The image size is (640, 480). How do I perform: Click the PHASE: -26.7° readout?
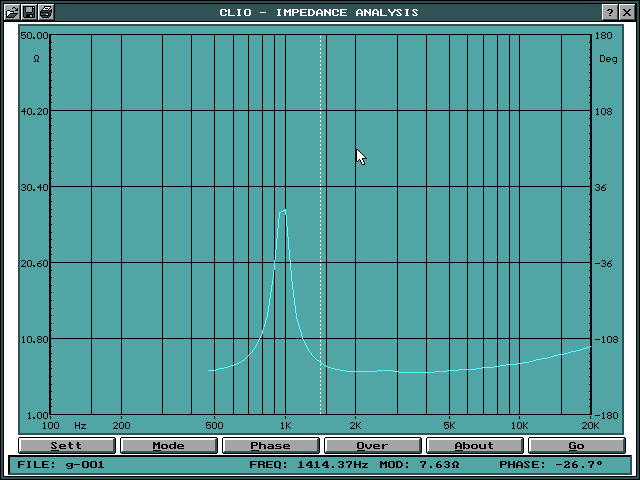pyautogui.click(x=551, y=464)
